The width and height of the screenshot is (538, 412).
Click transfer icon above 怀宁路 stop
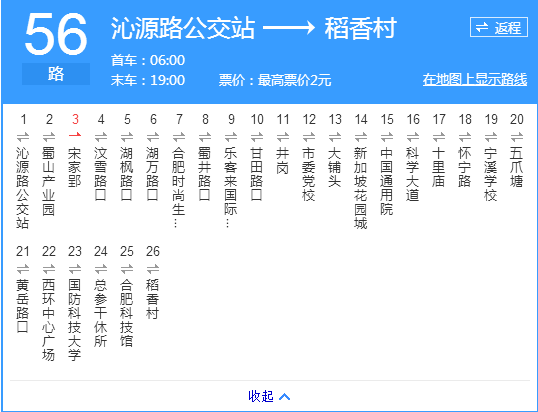click(465, 137)
